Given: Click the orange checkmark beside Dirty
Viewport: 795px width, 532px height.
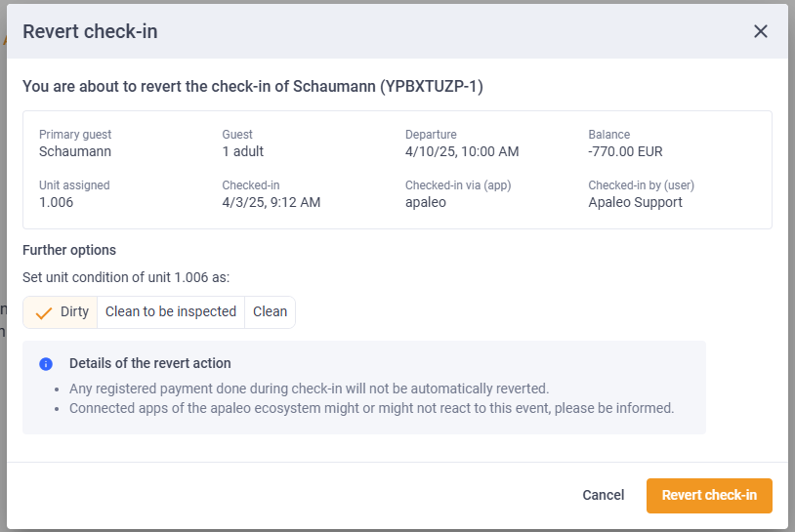Looking at the screenshot, I should pyautogui.click(x=44, y=313).
